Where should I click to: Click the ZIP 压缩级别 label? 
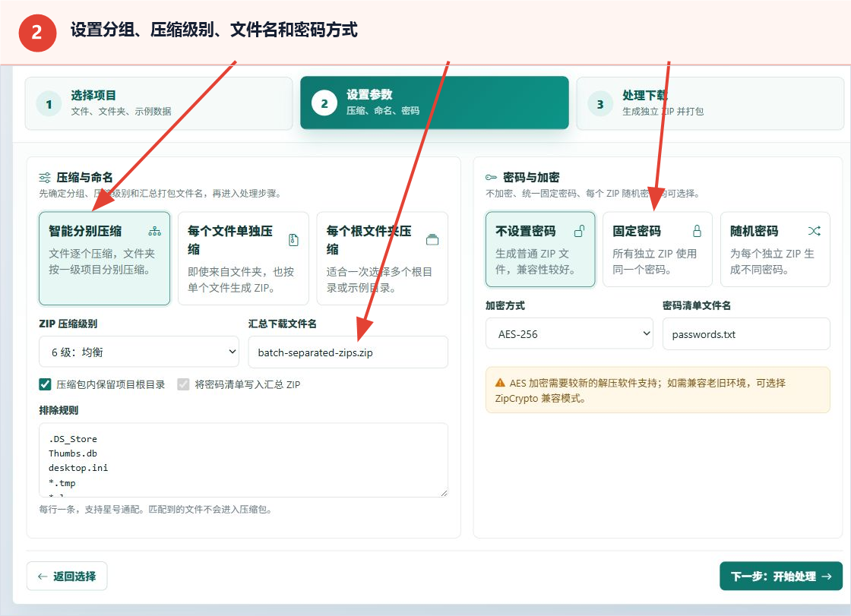[68, 324]
